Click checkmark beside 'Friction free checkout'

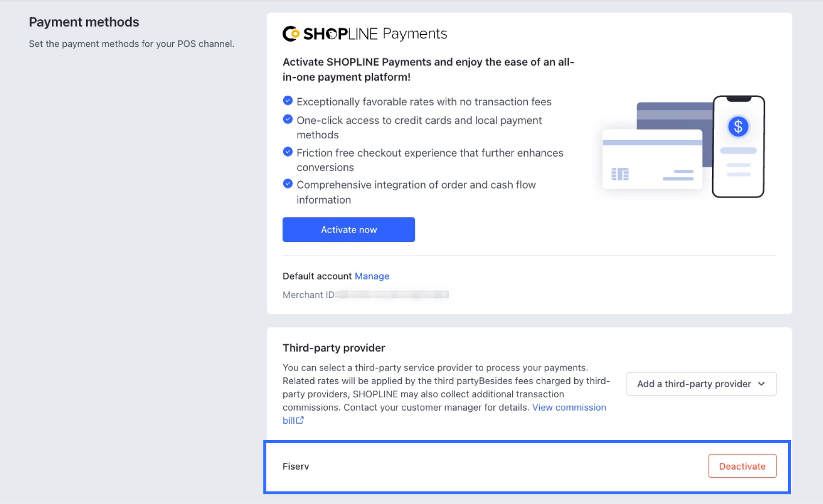(x=288, y=152)
